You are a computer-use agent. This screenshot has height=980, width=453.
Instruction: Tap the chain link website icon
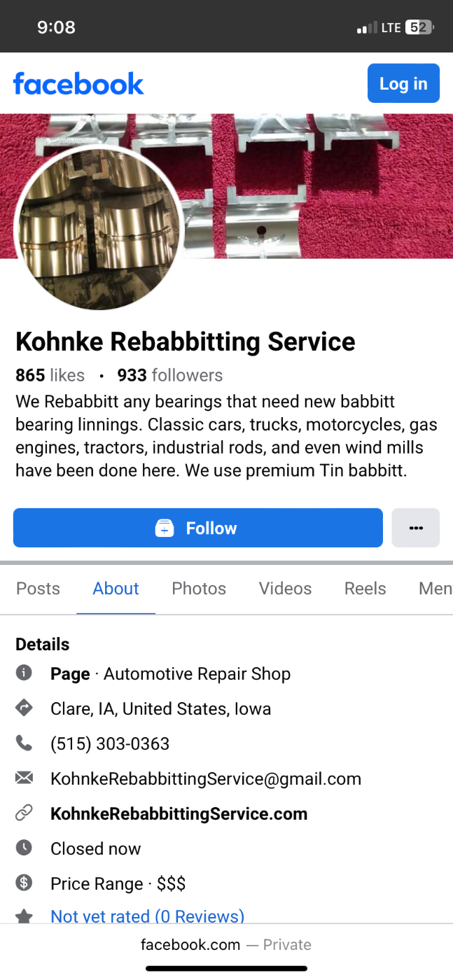point(24,813)
